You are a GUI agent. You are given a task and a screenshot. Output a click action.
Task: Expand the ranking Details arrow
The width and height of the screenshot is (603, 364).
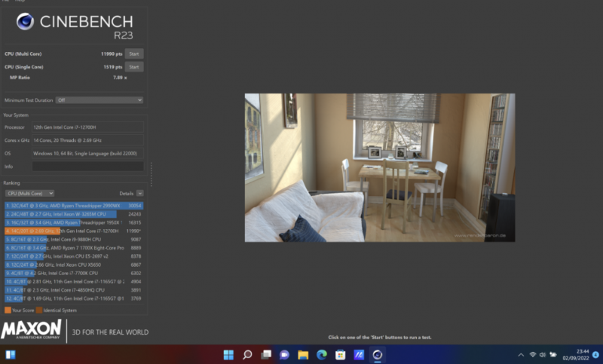click(140, 194)
